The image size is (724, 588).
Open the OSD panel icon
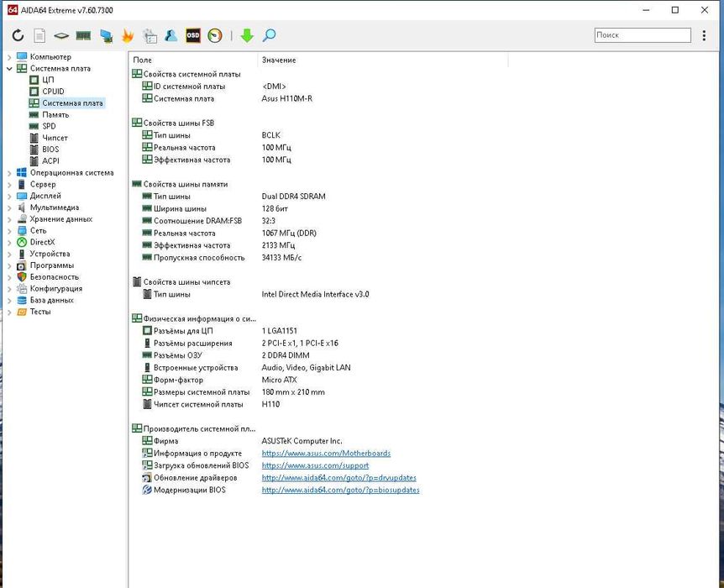193,35
